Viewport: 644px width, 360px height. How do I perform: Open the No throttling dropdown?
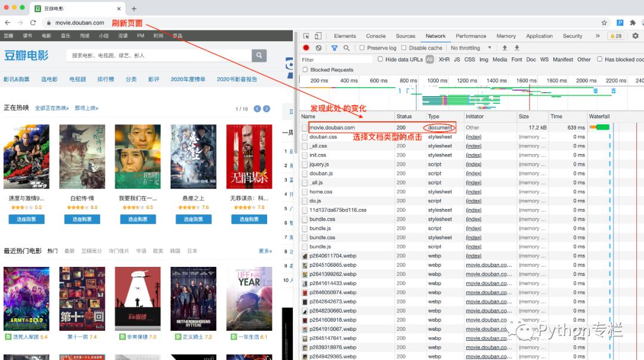pos(470,48)
